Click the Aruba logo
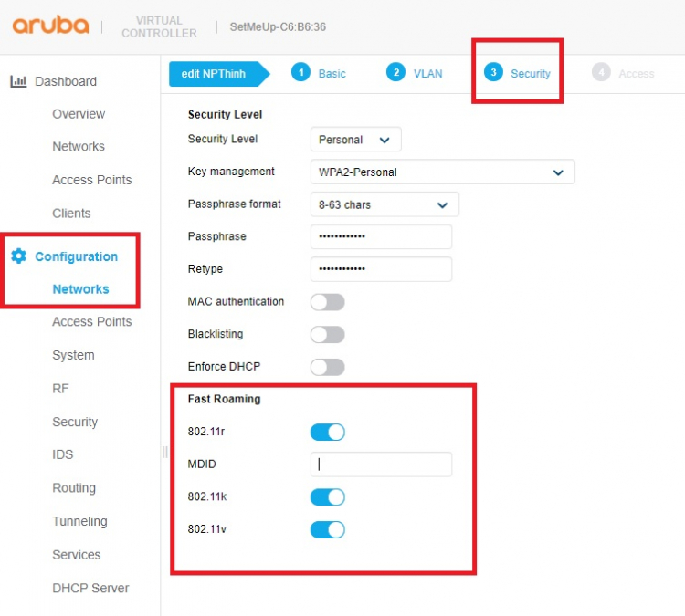The width and height of the screenshot is (685, 616). [50, 26]
